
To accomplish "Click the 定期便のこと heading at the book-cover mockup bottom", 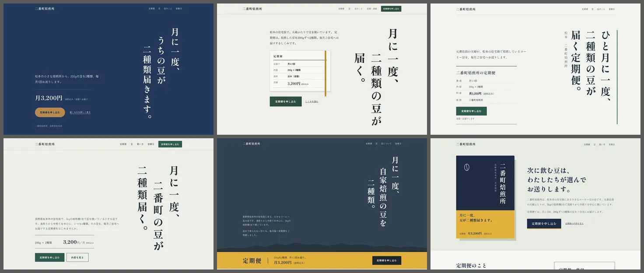I will 471,266.
